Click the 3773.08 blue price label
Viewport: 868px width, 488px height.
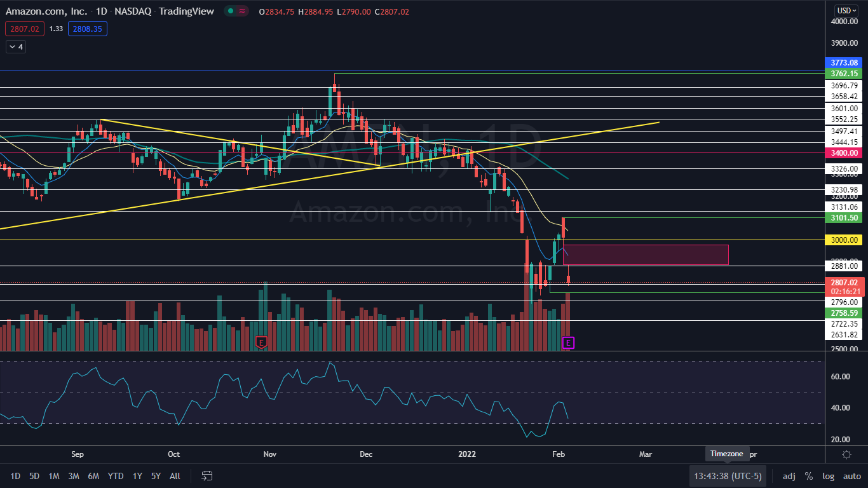pos(844,63)
